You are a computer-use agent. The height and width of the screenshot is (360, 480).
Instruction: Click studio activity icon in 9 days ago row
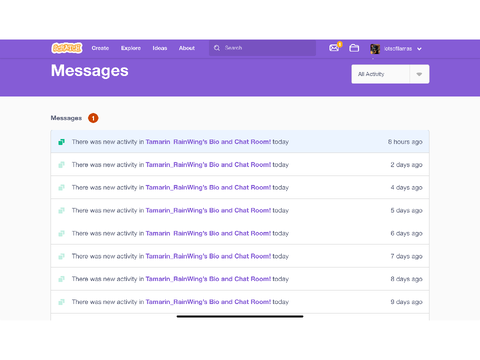pos(61,302)
